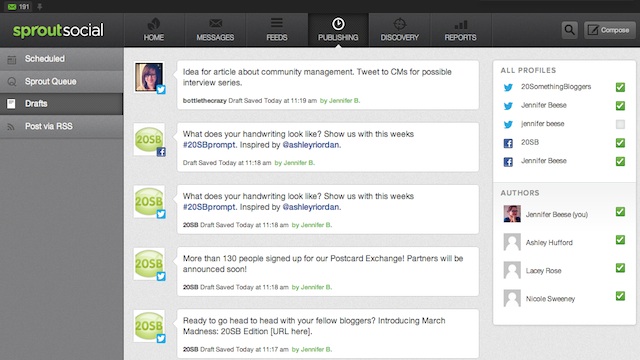
Task: Click the Scheduled calendar icon
Action: point(11,60)
